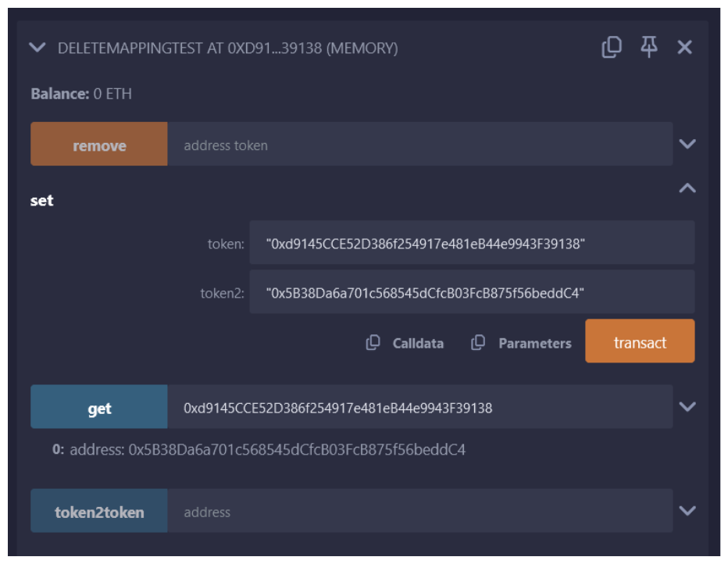
Task: Collapse the set function form
Action: click(x=687, y=188)
